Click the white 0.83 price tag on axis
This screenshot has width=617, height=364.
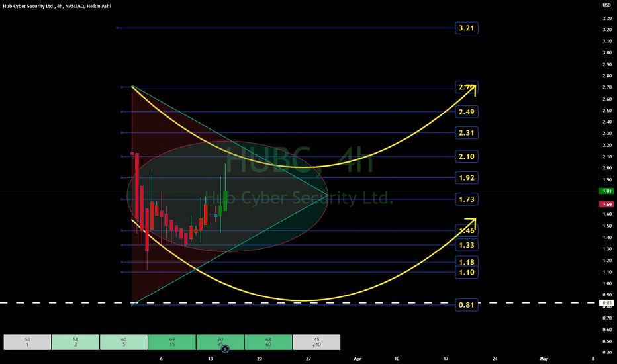pos(606,303)
